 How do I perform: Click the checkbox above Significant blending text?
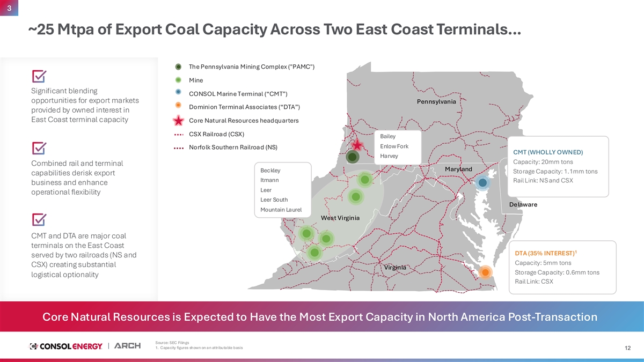(39, 77)
